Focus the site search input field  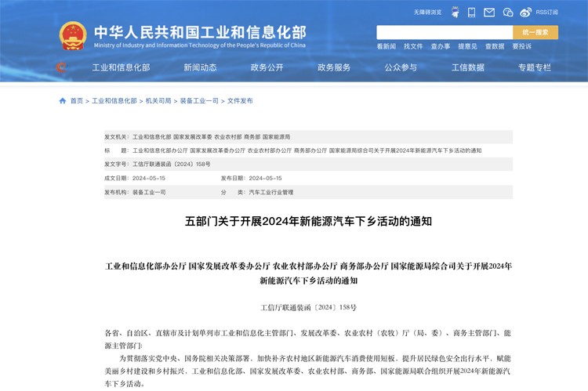(445, 32)
